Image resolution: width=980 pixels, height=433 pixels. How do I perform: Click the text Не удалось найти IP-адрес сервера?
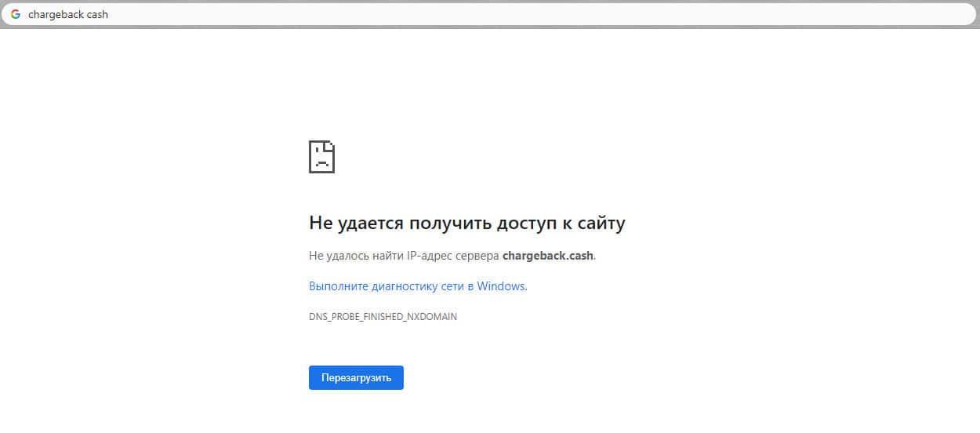click(404, 256)
